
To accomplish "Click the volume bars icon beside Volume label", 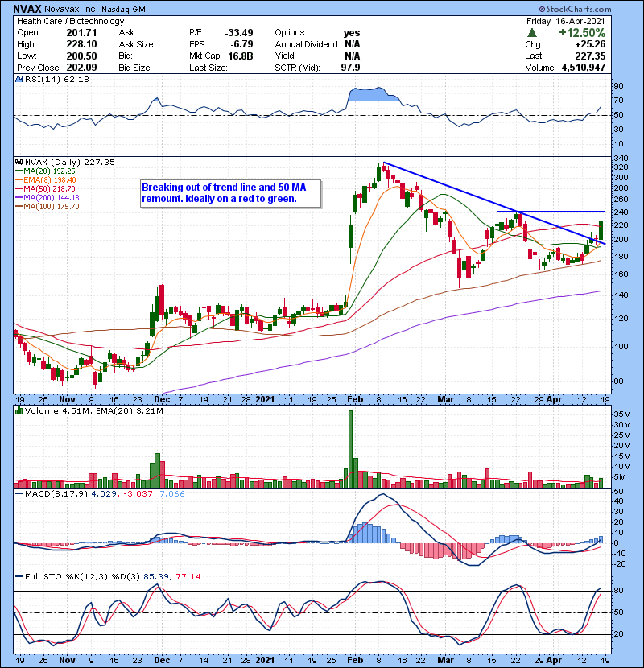I will point(19,410).
